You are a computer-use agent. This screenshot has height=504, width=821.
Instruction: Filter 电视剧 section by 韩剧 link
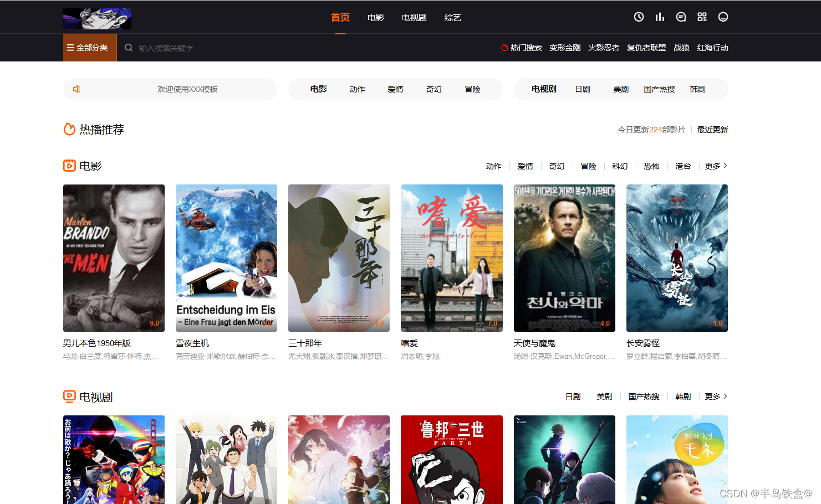coord(683,397)
